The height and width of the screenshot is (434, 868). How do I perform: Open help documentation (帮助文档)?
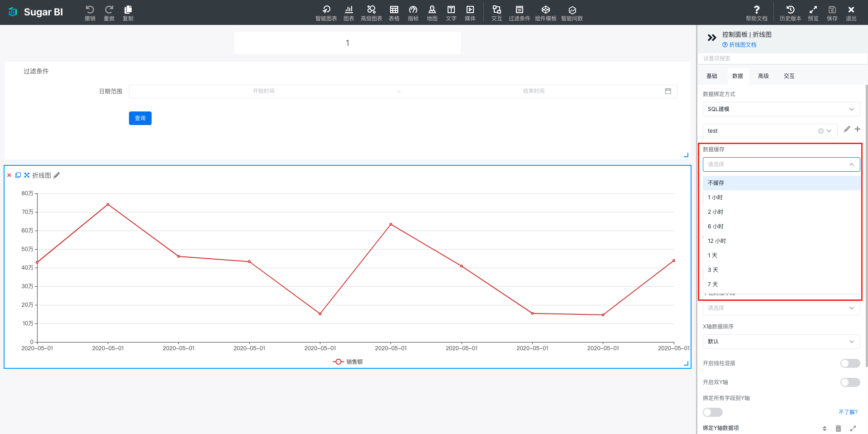point(757,13)
